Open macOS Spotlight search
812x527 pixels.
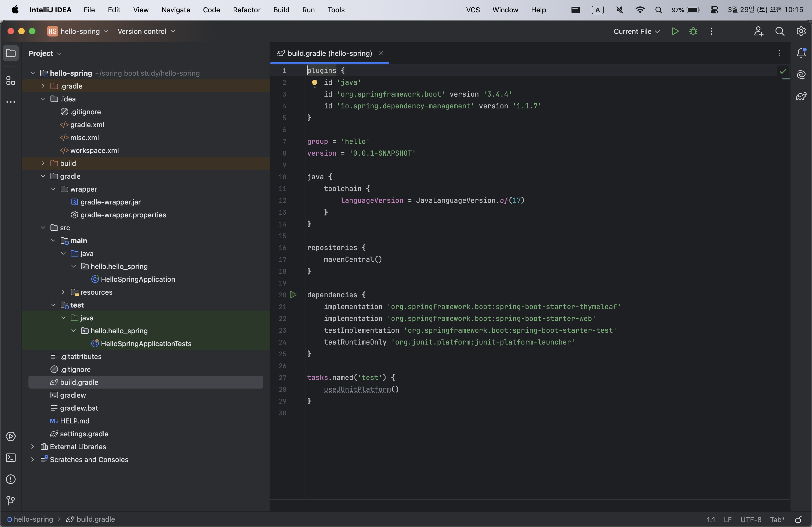tap(658, 10)
